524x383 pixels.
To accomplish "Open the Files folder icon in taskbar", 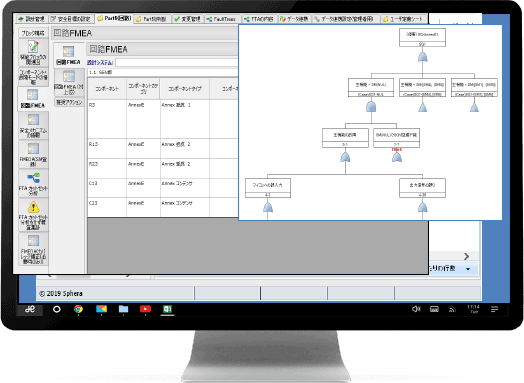I will [x=123, y=309].
